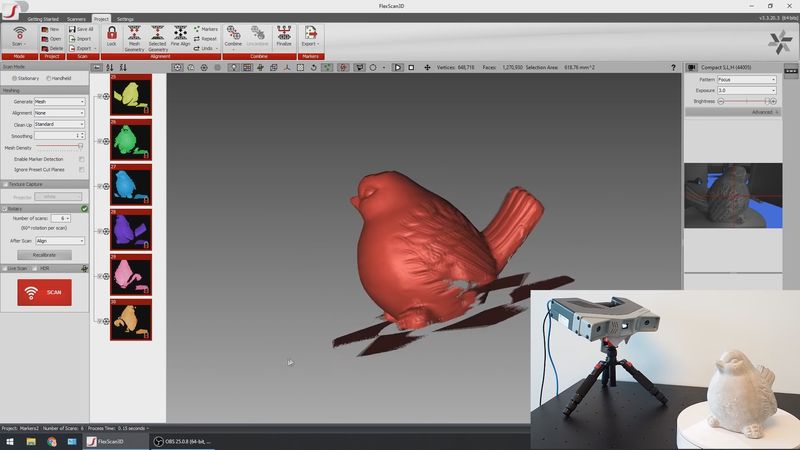Click the Finalize icon
The image size is (800, 450).
coord(284,36)
